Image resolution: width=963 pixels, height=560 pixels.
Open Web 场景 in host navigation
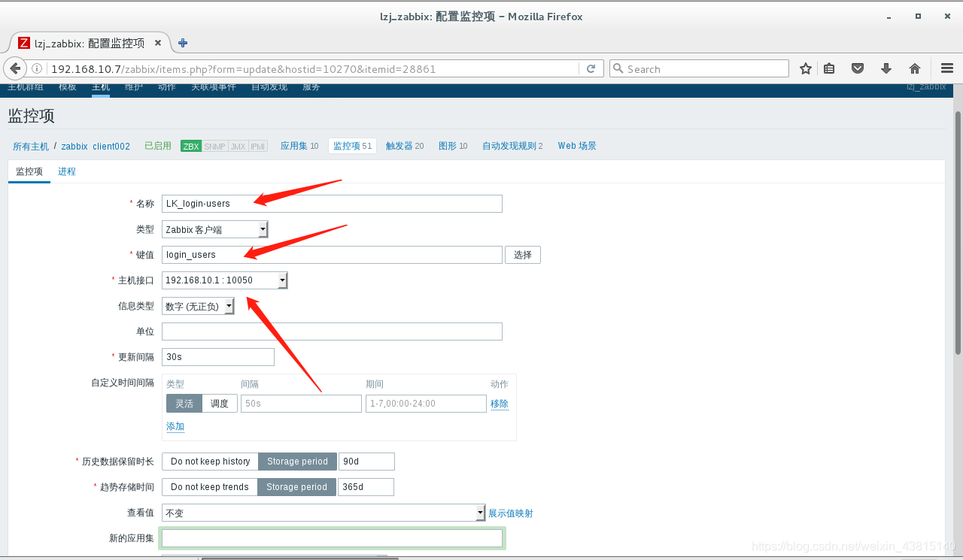pos(577,146)
